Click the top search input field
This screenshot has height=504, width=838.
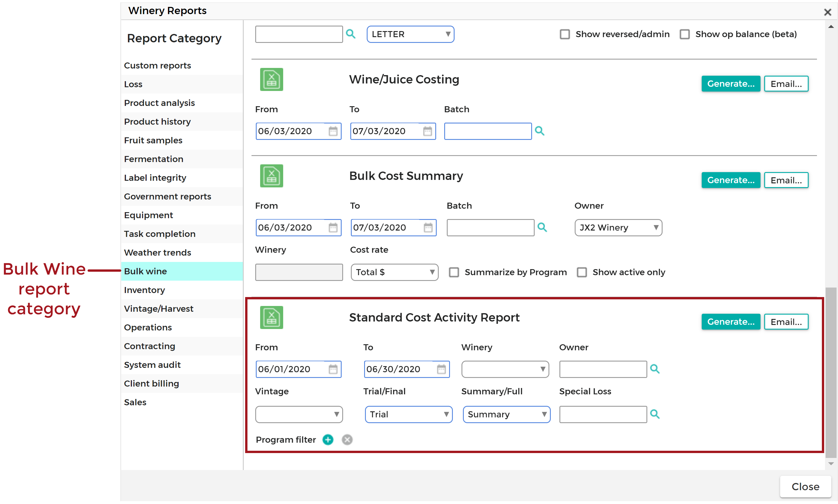point(299,34)
